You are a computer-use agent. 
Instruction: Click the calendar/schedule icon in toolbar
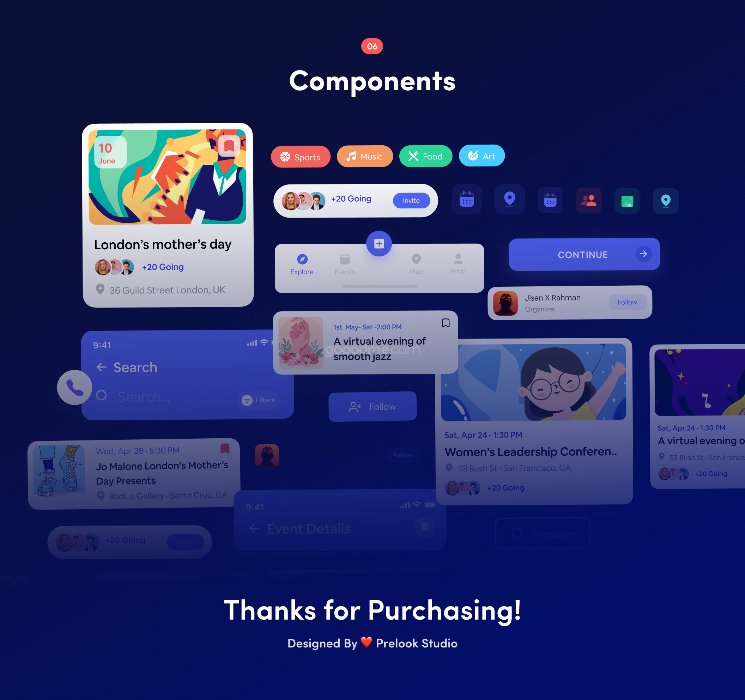click(467, 200)
